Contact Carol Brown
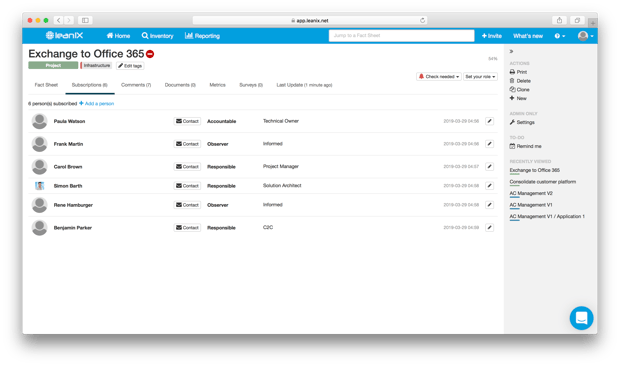This screenshot has height=366, width=620. click(187, 167)
